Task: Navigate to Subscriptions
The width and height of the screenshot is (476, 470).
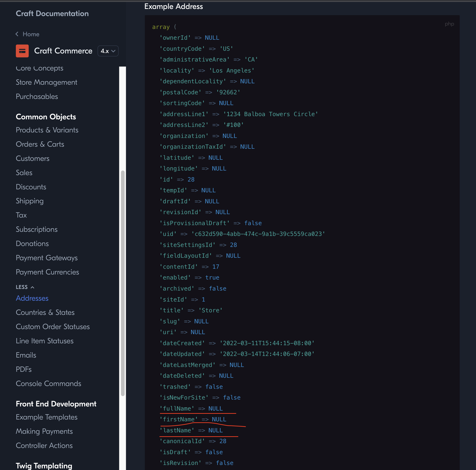Action: (x=37, y=229)
